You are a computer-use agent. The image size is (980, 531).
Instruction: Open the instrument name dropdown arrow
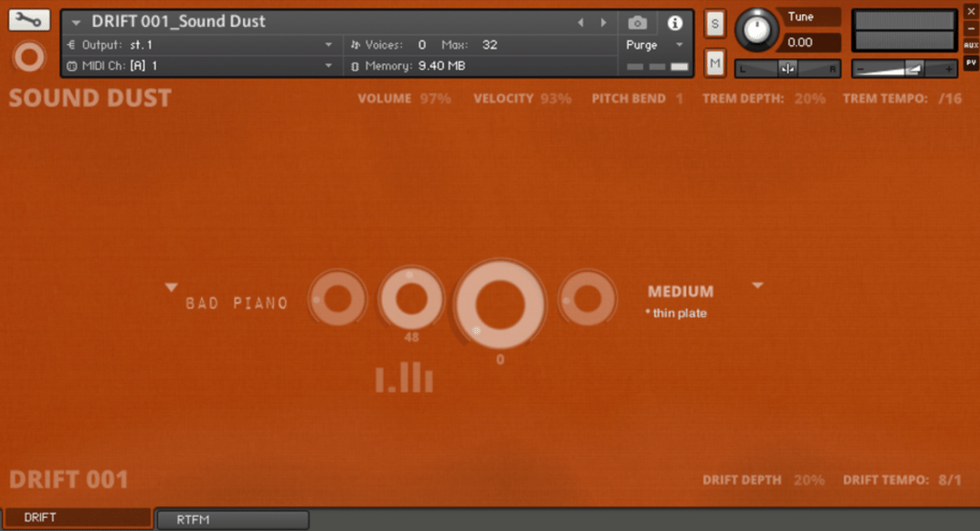point(76,23)
